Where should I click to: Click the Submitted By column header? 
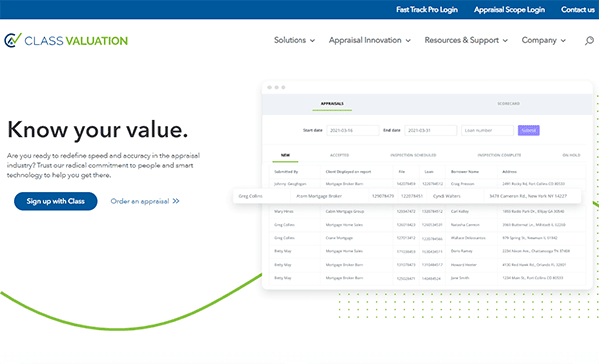[x=286, y=172]
